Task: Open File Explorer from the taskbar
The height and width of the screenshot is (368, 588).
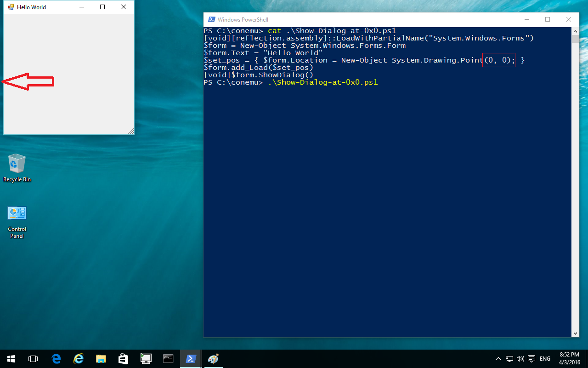Action: pos(101,359)
